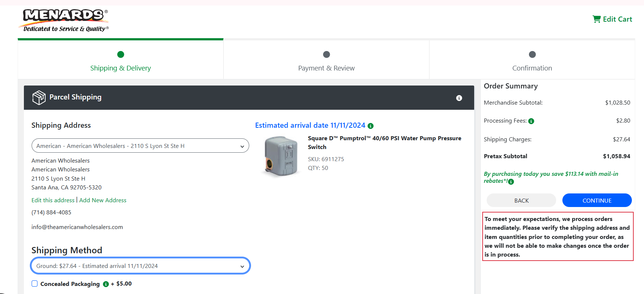Open the pressure switch product thumbnail
Image resolution: width=644 pixels, height=294 pixels.
coord(281,156)
